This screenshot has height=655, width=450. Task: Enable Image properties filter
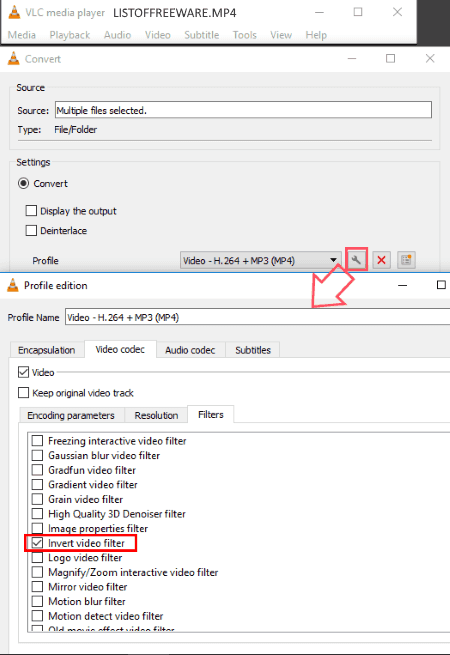pos(38,528)
